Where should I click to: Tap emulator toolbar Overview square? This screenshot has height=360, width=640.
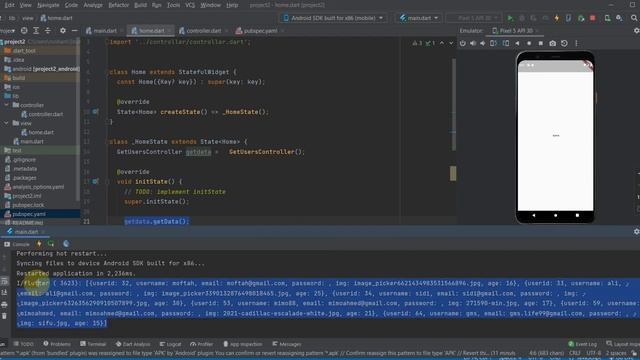(540, 43)
